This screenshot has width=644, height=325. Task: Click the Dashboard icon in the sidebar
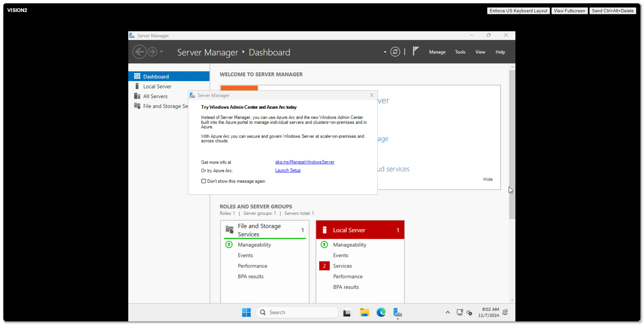pos(137,77)
